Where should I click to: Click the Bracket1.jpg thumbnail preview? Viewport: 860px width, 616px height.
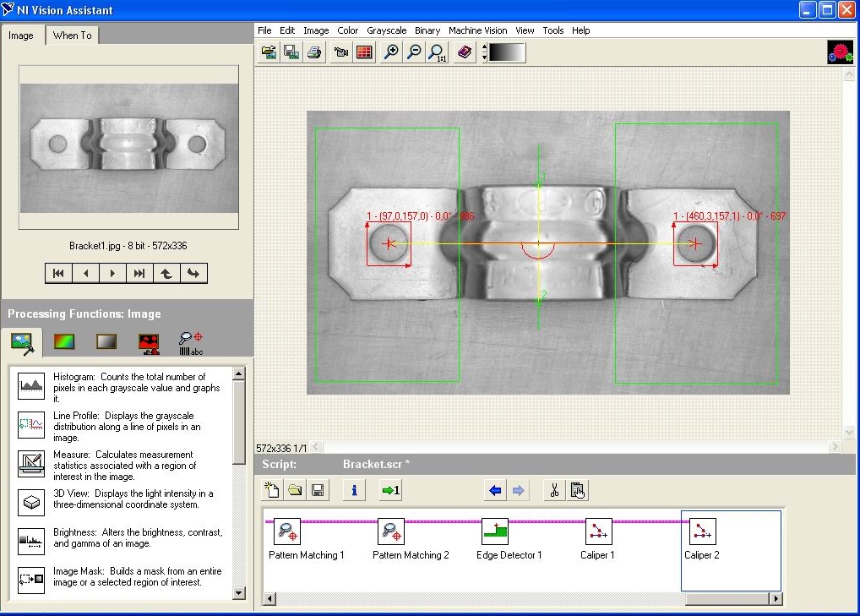pyautogui.click(x=129, y=147)
